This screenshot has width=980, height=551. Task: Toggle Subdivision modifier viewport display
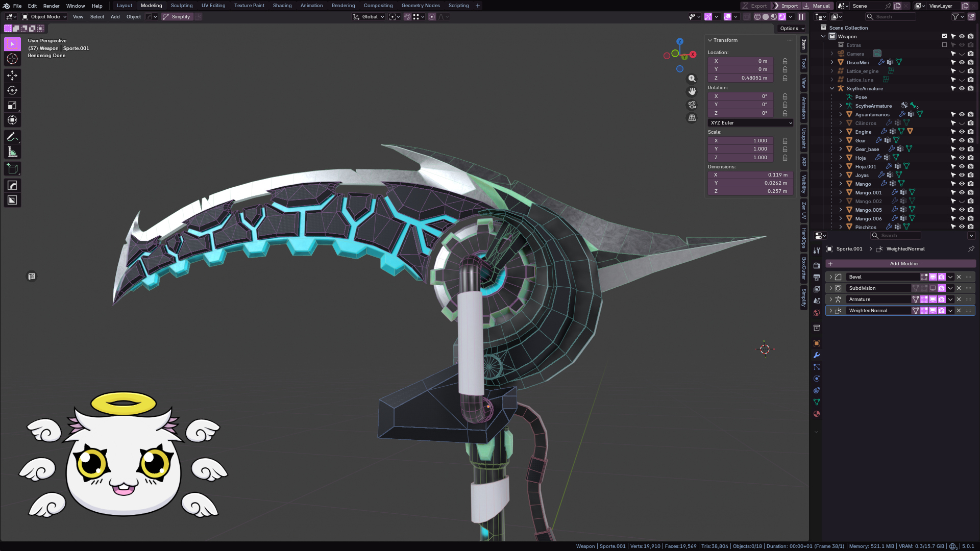tap(933, 288)
